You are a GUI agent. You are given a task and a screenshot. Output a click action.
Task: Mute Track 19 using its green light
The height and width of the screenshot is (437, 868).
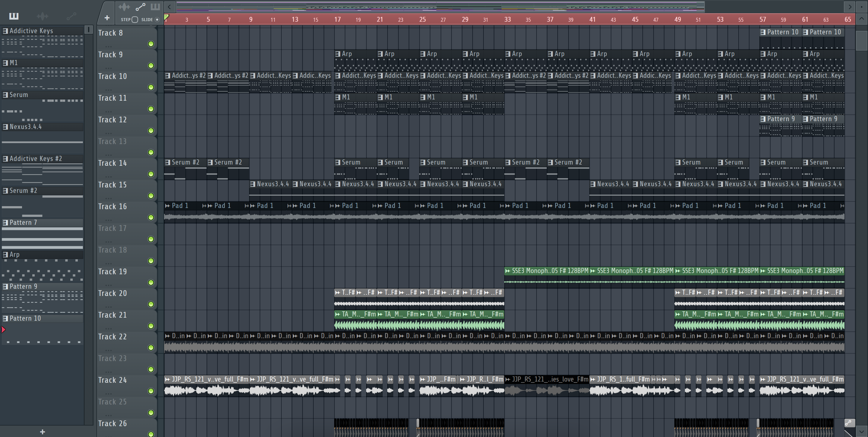pyautogui.click(x=151, y=282)
